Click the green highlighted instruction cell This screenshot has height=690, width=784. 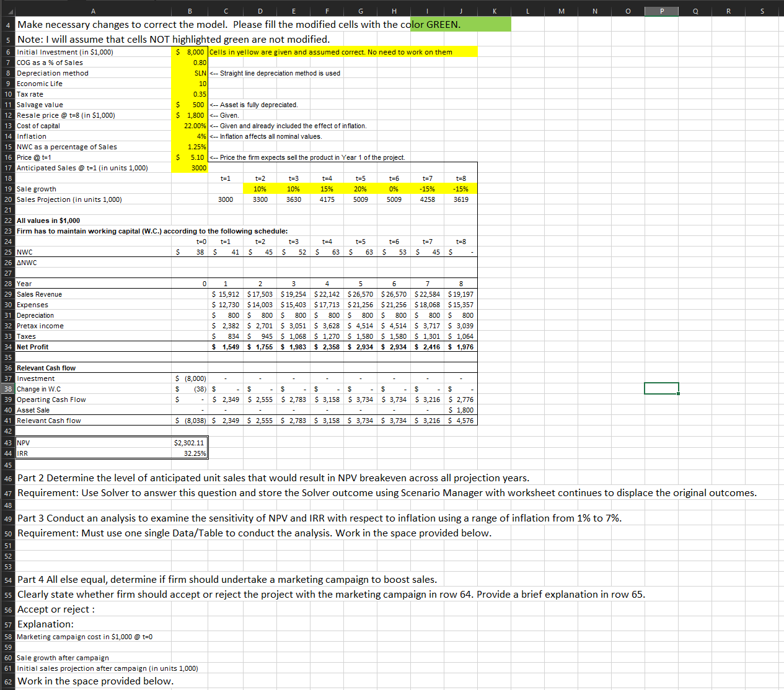coord(460,25)
